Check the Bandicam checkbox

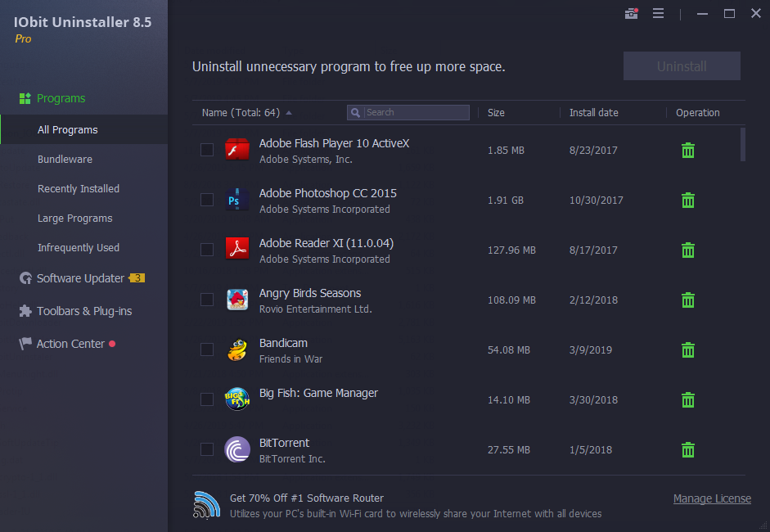point(207,349)
